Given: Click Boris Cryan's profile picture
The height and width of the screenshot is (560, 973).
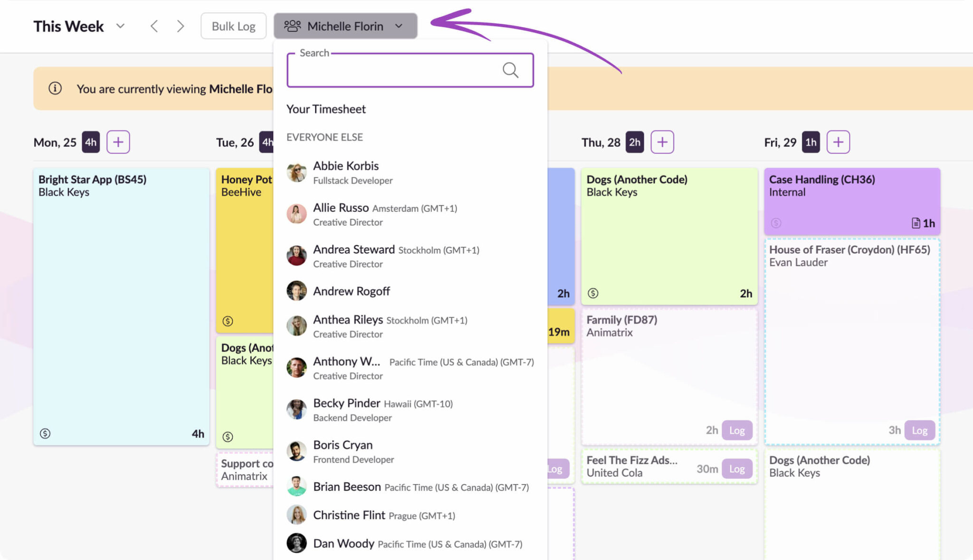Looking at the screenshot, I should point(296,450).
